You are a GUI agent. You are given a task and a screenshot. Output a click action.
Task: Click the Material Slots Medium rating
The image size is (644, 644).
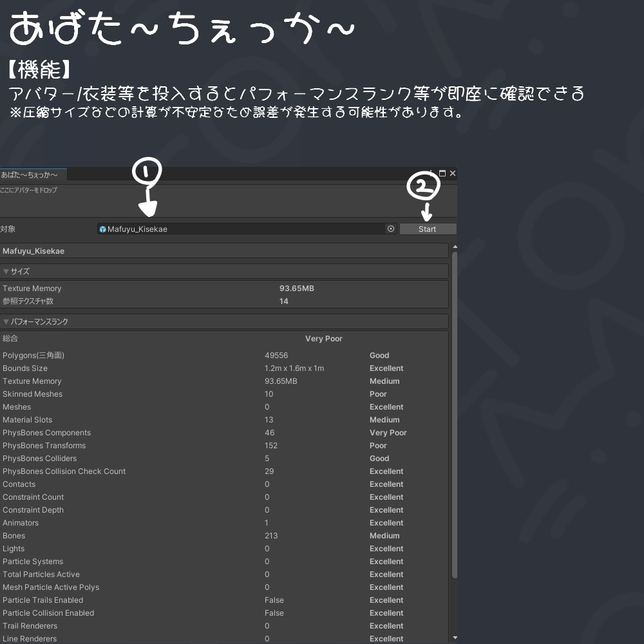[384, 419]
